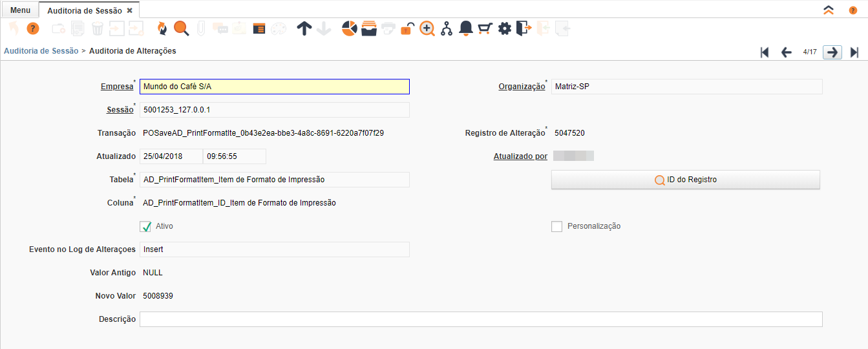
Task: Click the greyed Save and New icon
Action: pos(136,28)
